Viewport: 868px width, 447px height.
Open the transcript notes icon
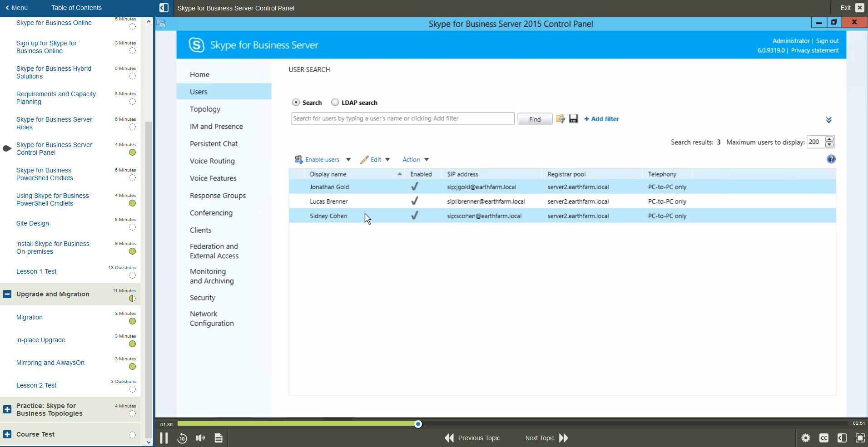tap(218, 438)
